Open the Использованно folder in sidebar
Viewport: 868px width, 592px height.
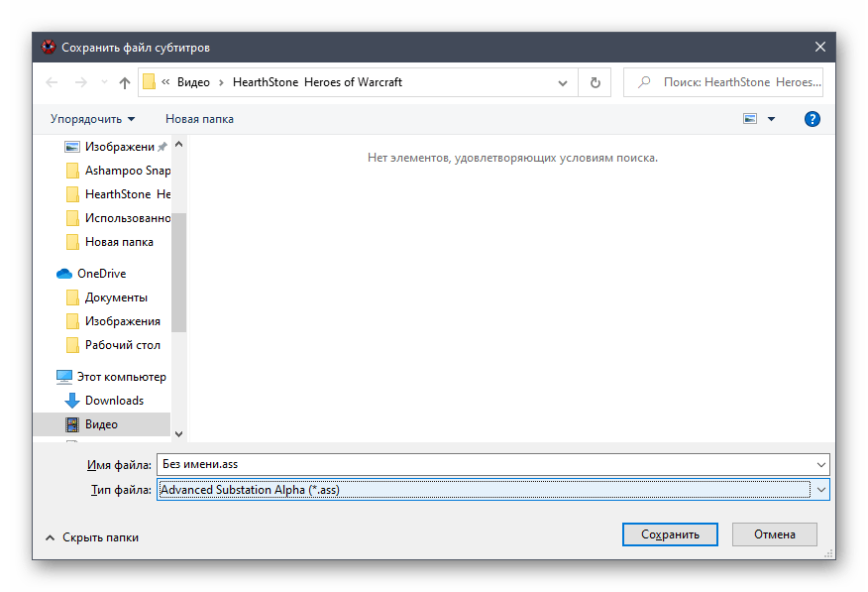tap(117, 218)
